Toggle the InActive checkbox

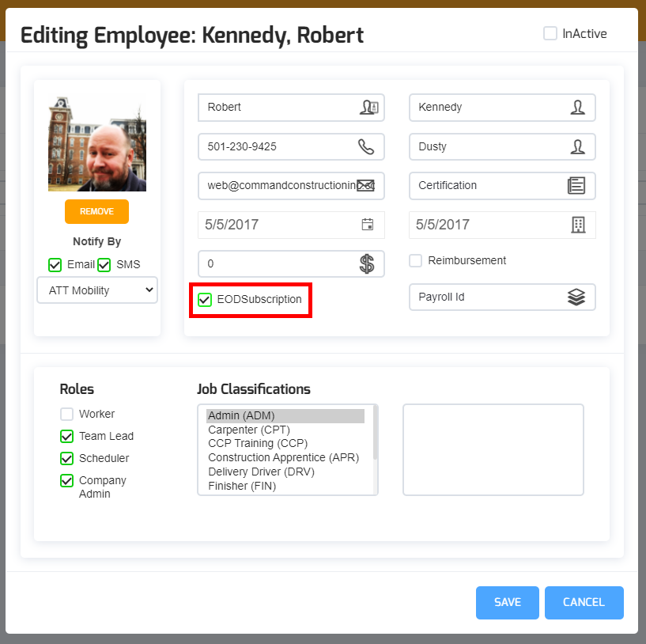(x=550, y=34)
